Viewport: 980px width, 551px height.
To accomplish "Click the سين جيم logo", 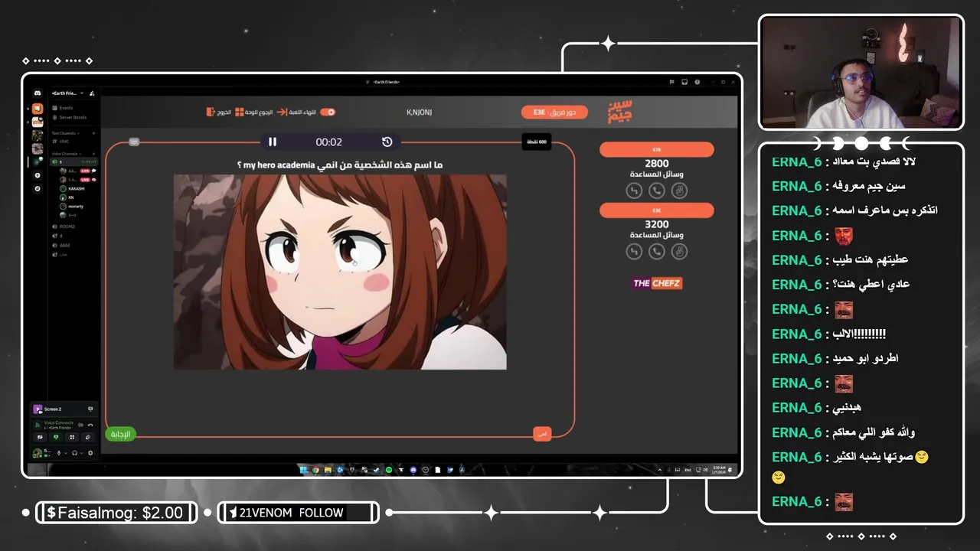I will [619, 112].
